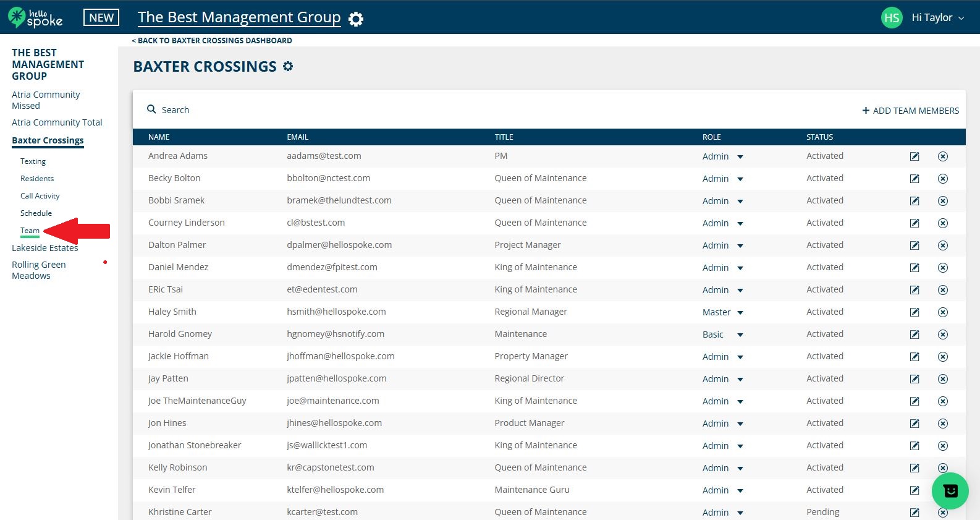Remove Becky Bolton from team

pos(943,179)
